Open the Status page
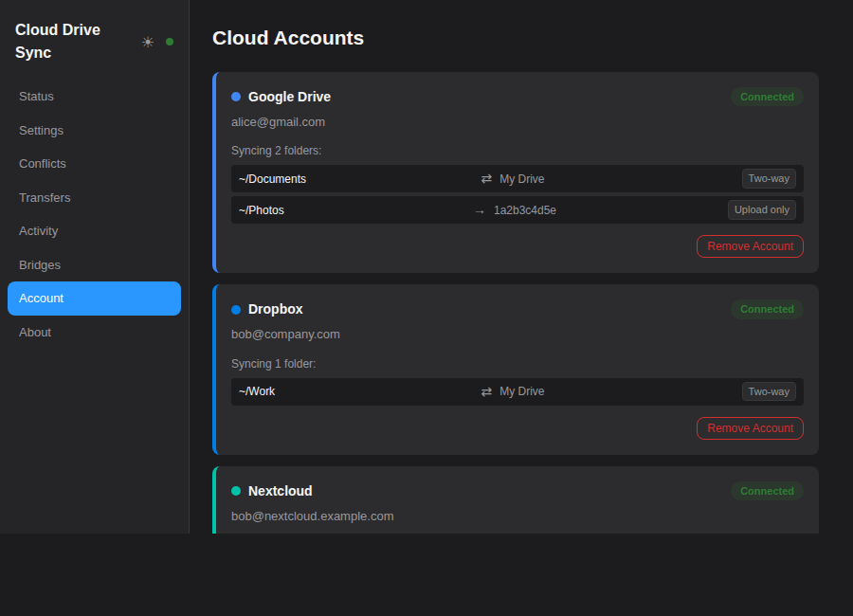This screenshot has height=616, width=853. tap(94, 97)
